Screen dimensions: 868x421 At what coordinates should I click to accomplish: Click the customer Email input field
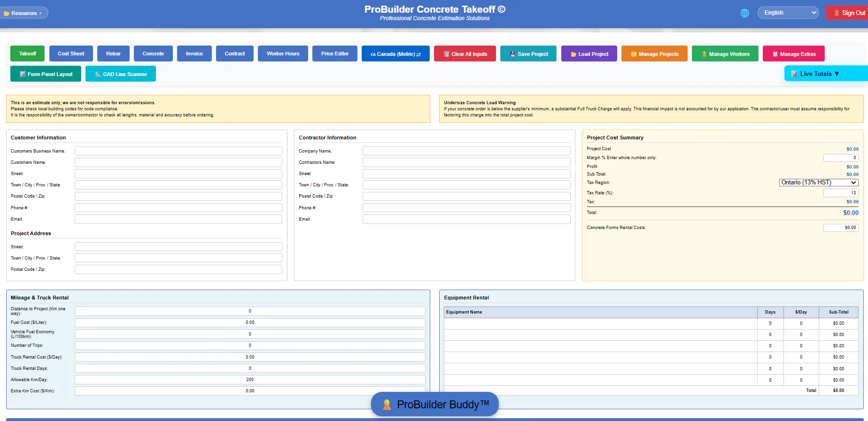coord(178,219)
